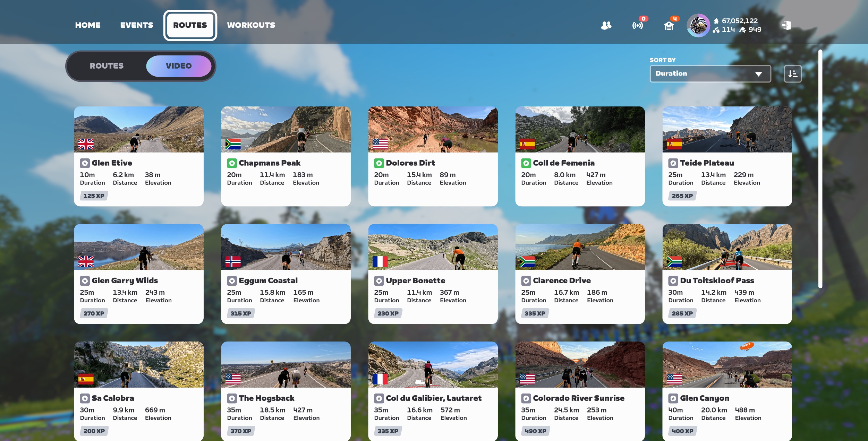Open the Glen Garry Wilds video thumbnail

[139, 247]
